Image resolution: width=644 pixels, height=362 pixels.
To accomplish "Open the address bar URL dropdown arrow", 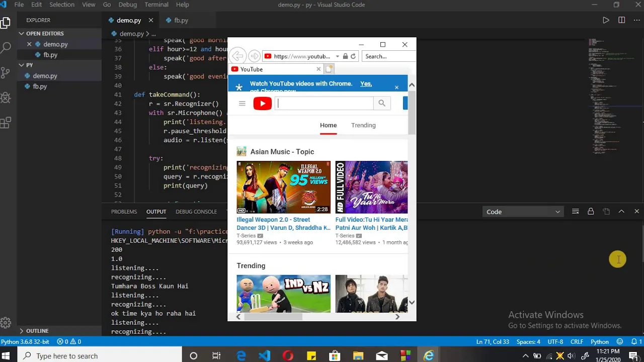I will click(x=338, y=56).
